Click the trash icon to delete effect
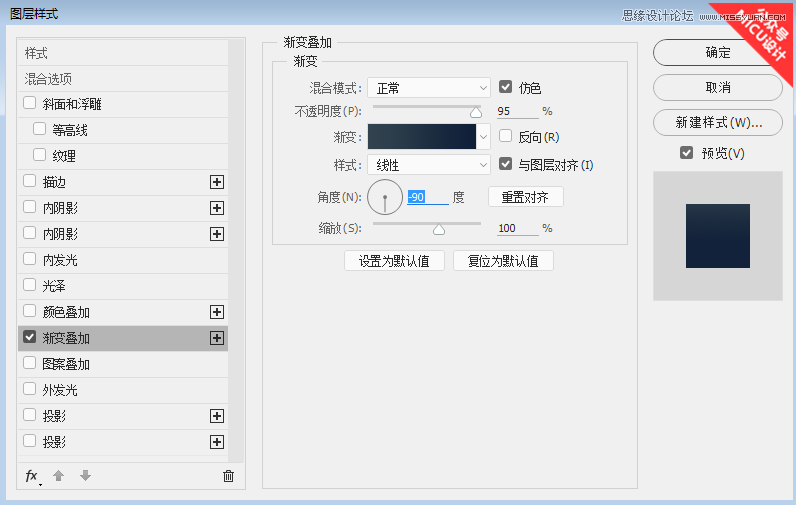796x505 pixels. (228, 476)
